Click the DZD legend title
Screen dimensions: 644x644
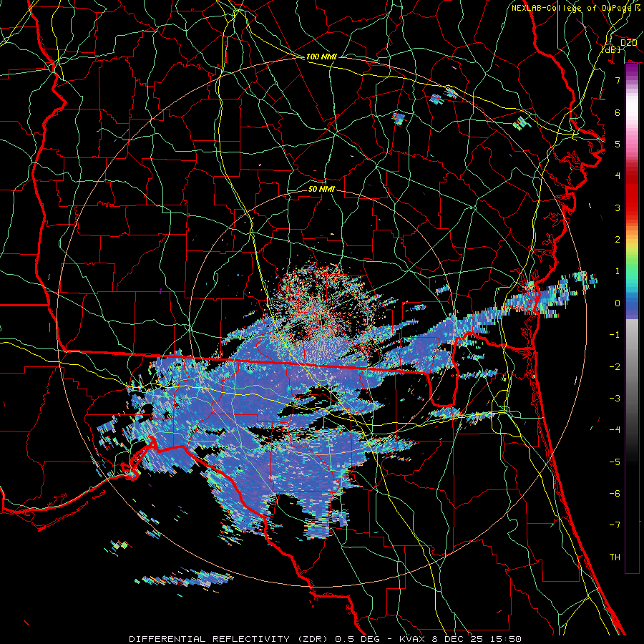pyautogui.click(x=628, y=43)
